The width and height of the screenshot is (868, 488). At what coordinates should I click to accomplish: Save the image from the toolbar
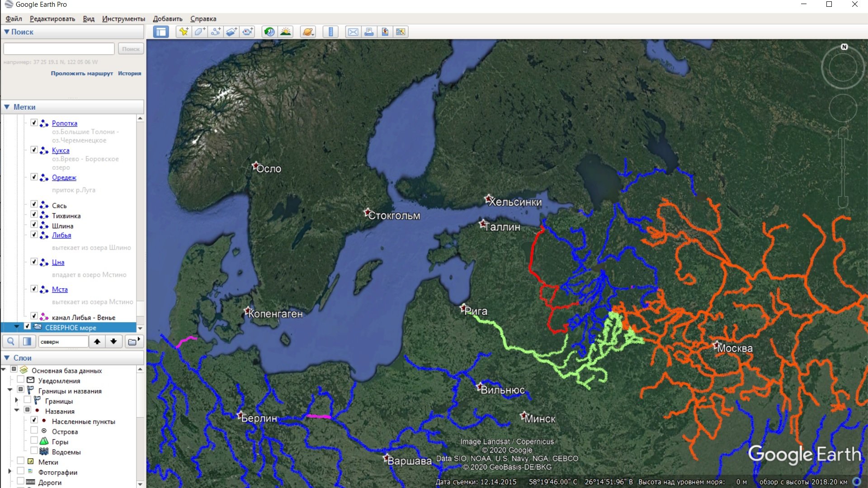[x=385, y=32]
